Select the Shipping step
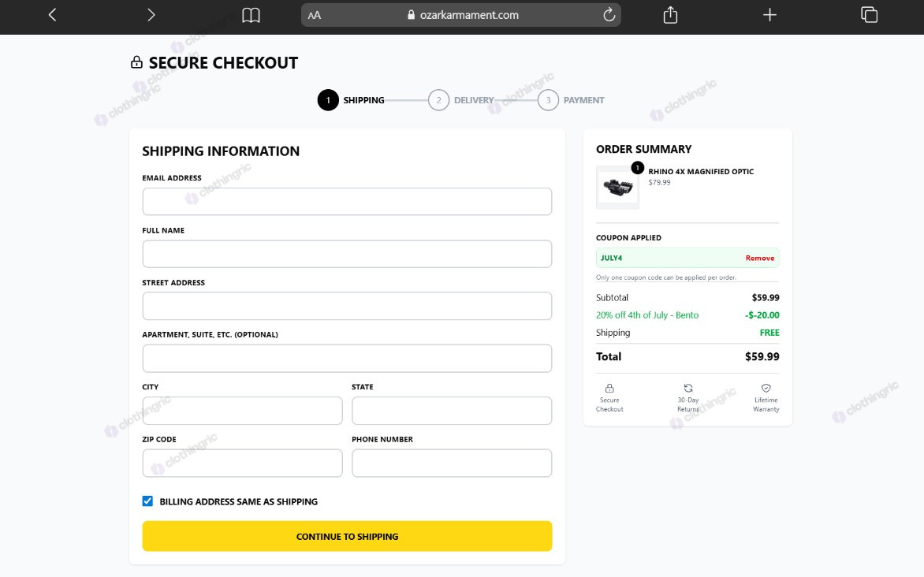Screen dimensions: 924x577 click(351, 100)
